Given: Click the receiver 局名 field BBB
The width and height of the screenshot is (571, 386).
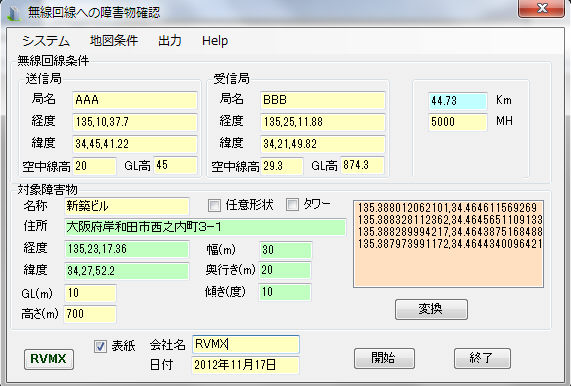Looking at the screenshot, I should coord(323,100).
